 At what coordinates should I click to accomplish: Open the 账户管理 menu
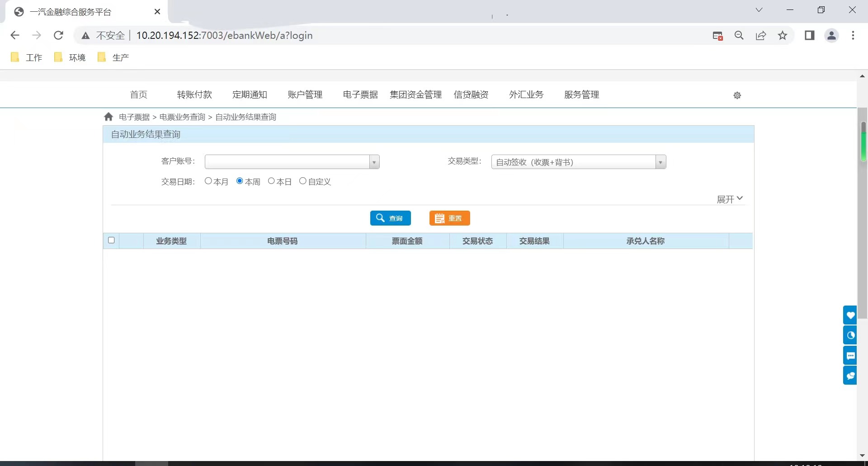click(x=305, y=94)
